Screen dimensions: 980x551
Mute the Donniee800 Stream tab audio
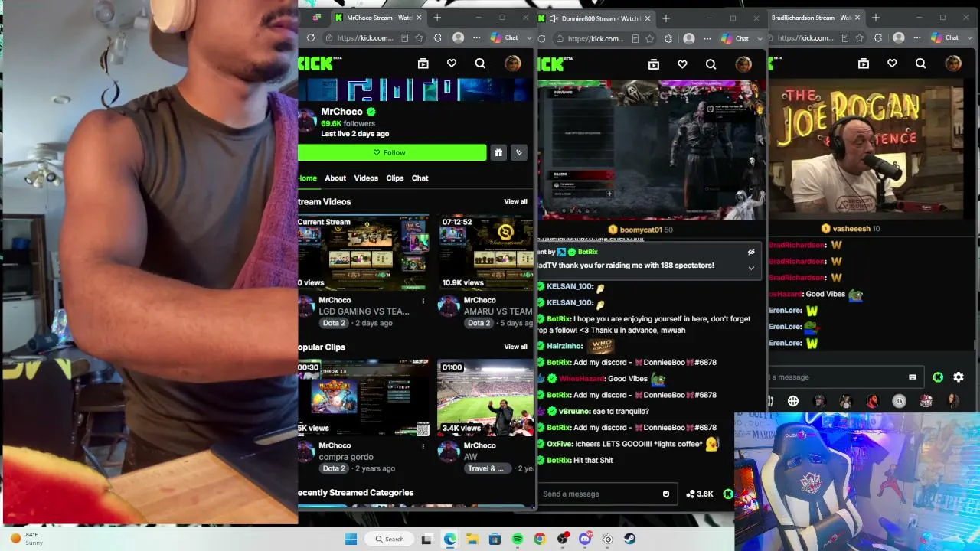point(553,18)
